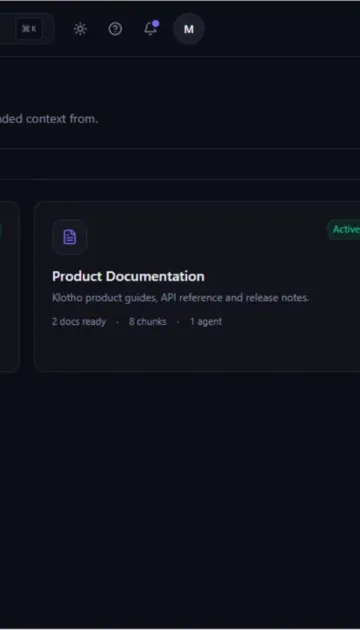
Task: Click the "2 docs ready" text
Action: click(x=79, y=322)
